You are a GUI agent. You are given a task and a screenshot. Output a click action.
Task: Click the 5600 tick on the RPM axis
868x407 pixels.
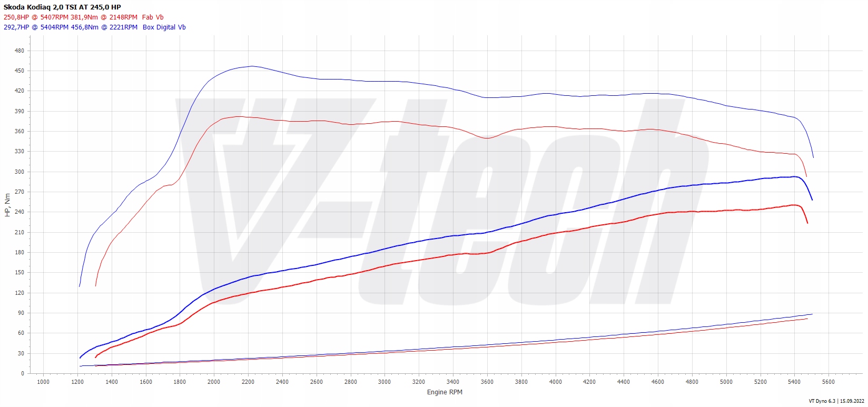click(x=828, y=382)
